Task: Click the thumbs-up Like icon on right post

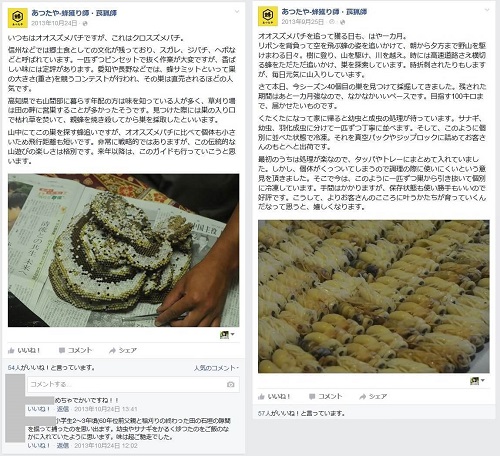Action: (262, 397)
